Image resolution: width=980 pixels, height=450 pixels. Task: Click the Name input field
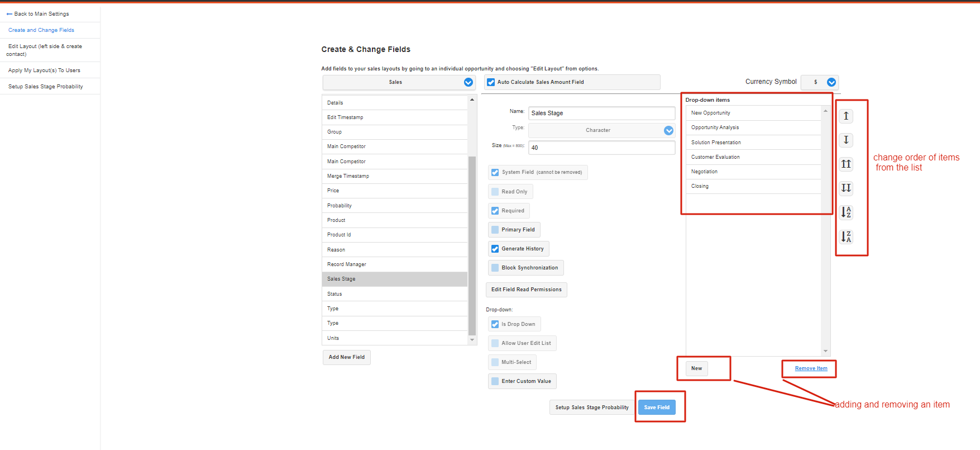[x=601, y=113]
